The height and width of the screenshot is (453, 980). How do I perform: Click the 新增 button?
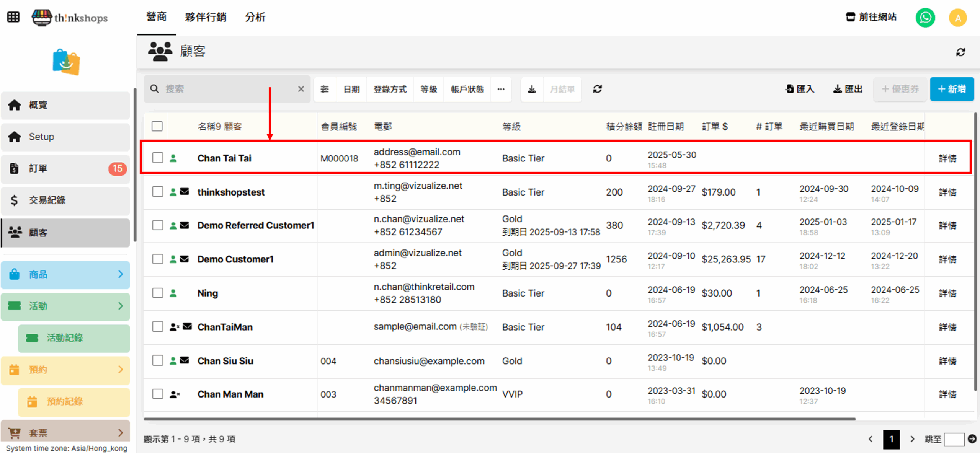[952, 89]
